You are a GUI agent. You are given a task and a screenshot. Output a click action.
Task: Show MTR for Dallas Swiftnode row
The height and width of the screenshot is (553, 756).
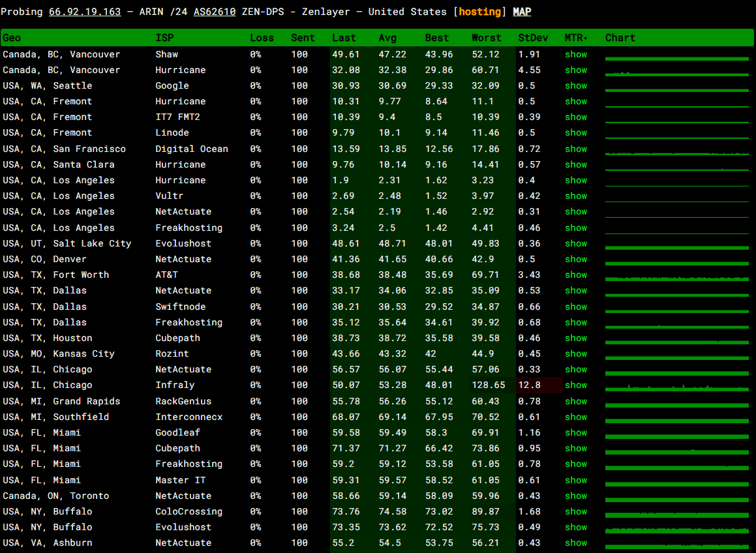point(576,306)
